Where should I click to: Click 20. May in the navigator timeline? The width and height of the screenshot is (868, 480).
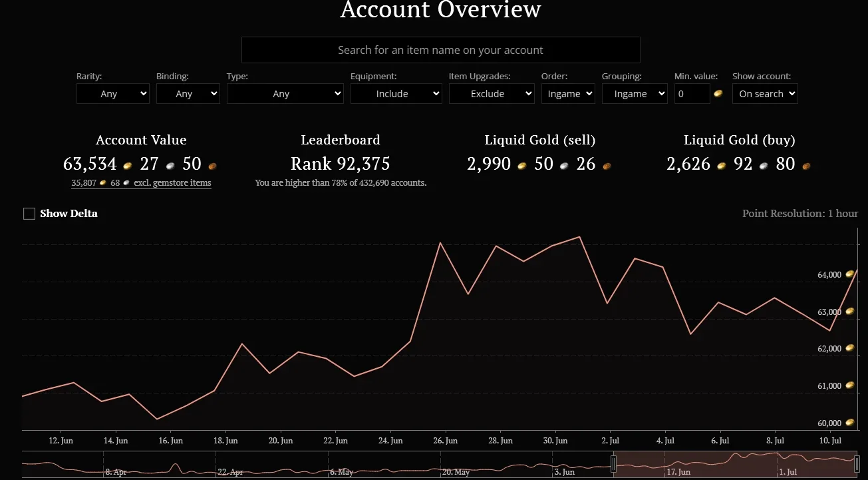click(456, 472)
